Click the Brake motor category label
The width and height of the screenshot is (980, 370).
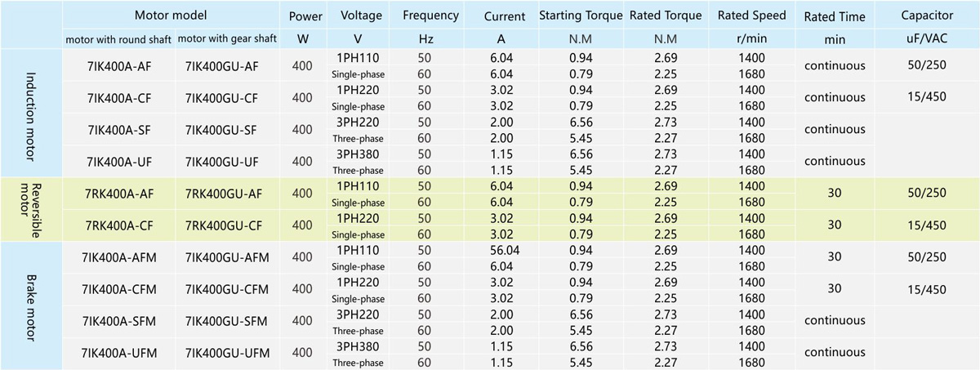click(32, 304)
